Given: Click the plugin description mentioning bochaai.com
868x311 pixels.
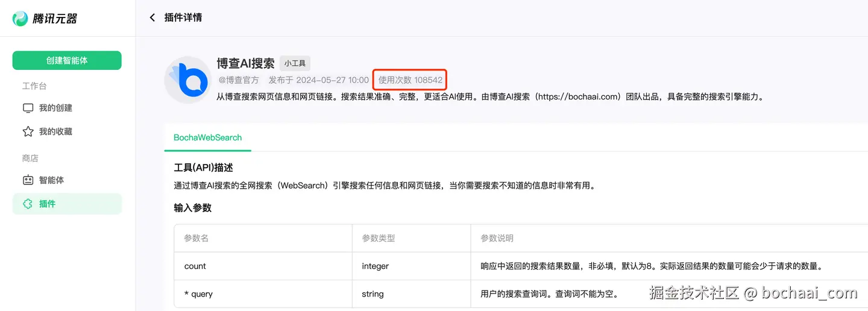Looking at the screenshot, I should tap(490, 96).
